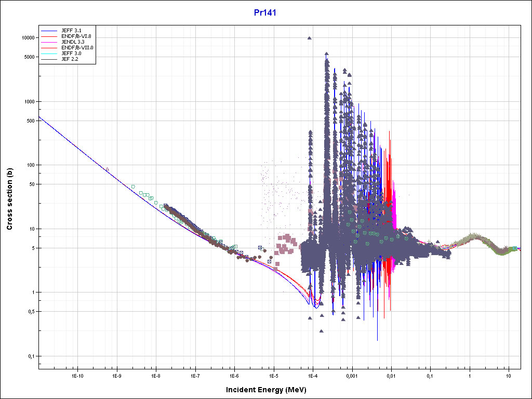
Task: Click the blue JEFF 3.1 line swatch
Action: [x=50, y=31]
